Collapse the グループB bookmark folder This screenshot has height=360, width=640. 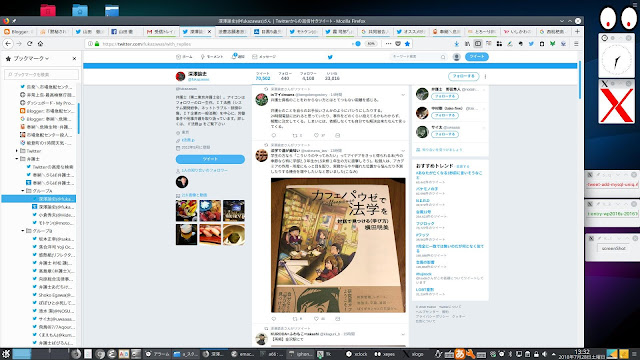point(23,231)
